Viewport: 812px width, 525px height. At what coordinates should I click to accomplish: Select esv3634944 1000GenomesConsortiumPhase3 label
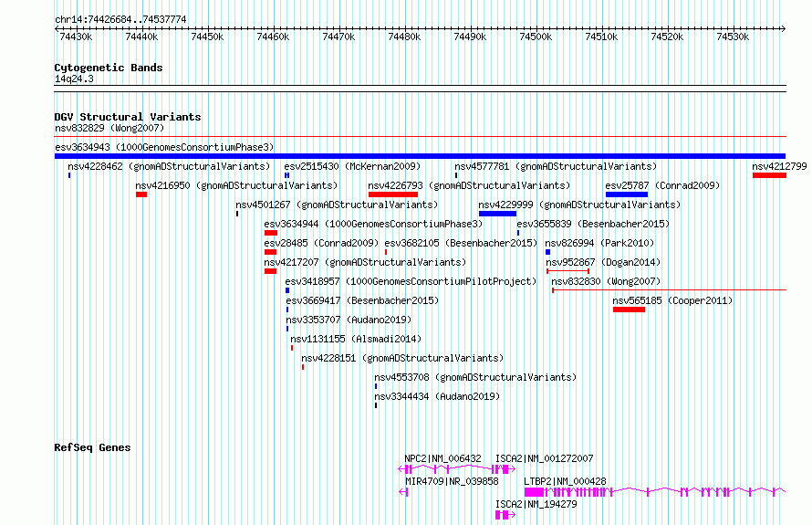pyautogui.click(x=373, y=224)
